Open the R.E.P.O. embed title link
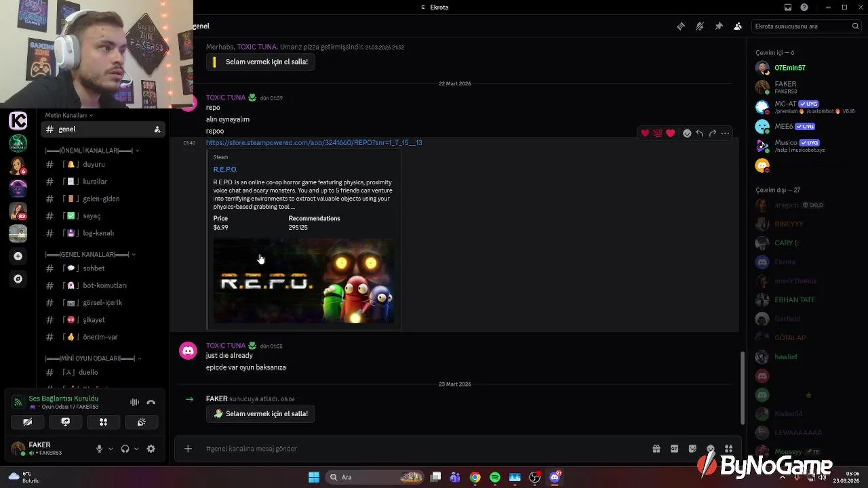The height and width of the screenshot is (488, 868). tap(225, 169)
